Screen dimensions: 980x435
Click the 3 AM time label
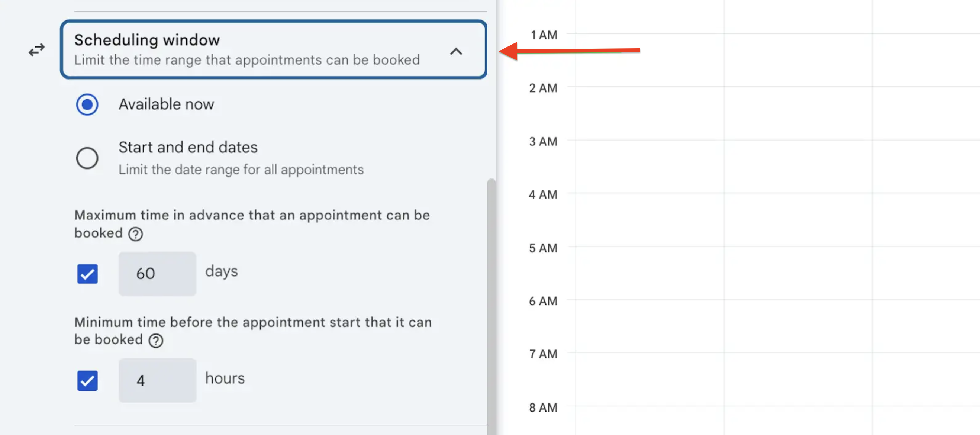(x=542, y=141)
